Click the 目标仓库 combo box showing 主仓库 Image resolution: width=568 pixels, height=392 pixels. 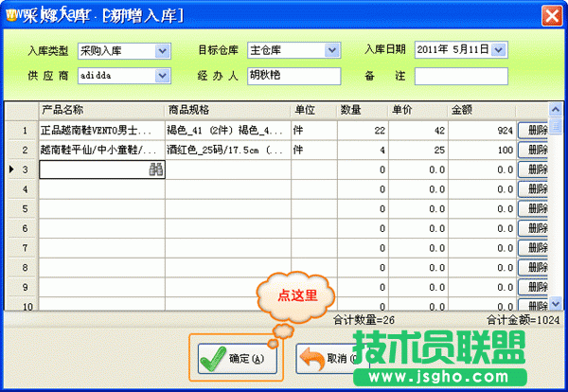[x=293, y=50]
